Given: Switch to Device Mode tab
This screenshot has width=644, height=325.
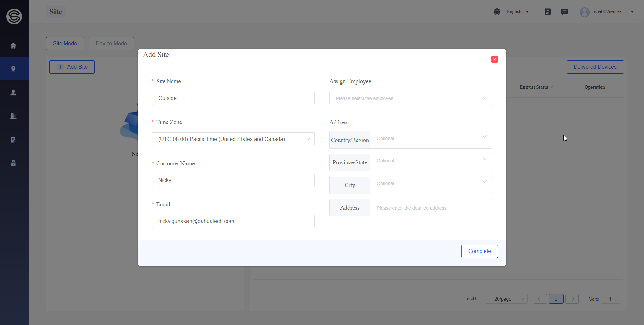Looking at the screenshot, I should pyautogui.click(x=111, y=44).
